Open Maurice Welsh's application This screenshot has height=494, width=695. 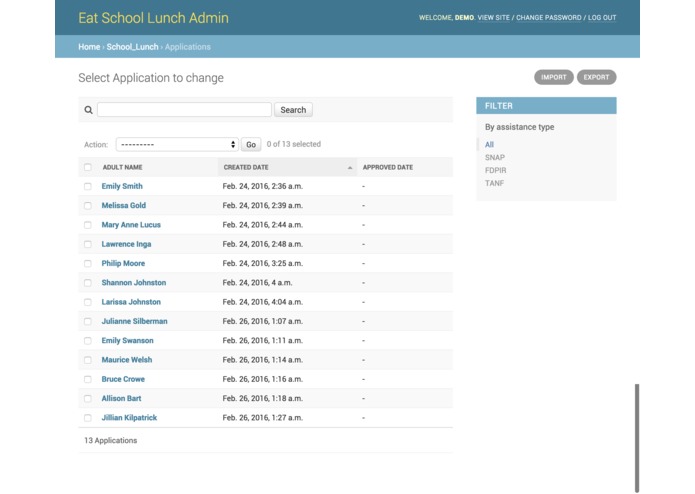click(x=126, y=360)
